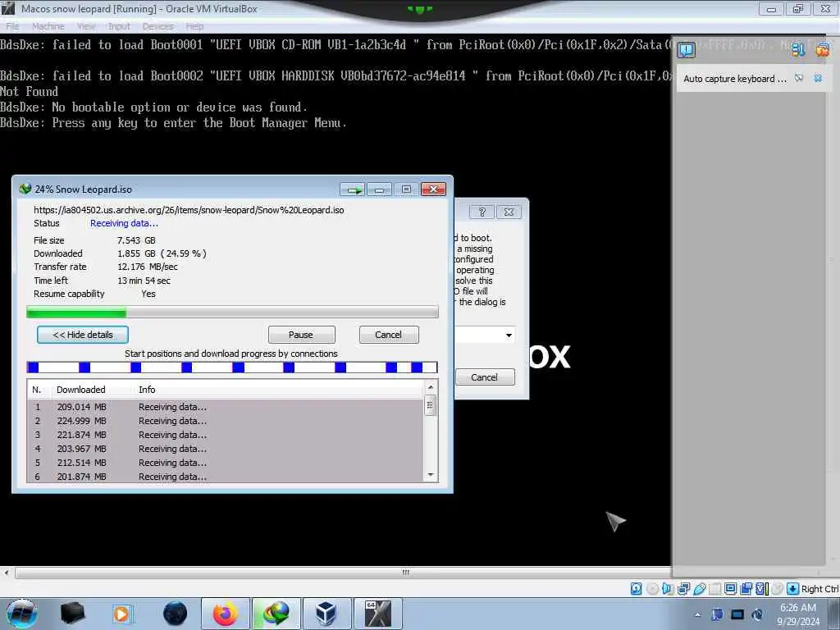Open audio indicator in VirtualBox status bar

point(668,589)
